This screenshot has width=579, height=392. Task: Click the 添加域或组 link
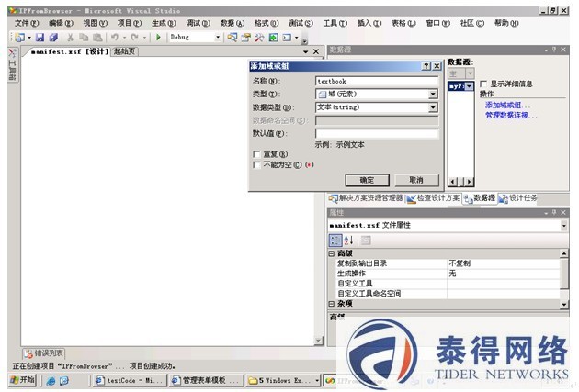[x=506, y=105]
